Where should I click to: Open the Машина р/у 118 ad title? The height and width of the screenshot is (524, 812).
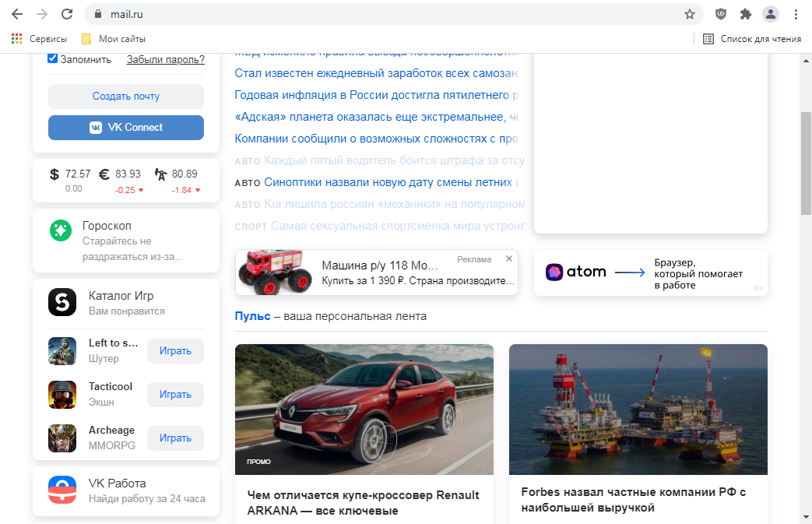[x=380, y=266]
